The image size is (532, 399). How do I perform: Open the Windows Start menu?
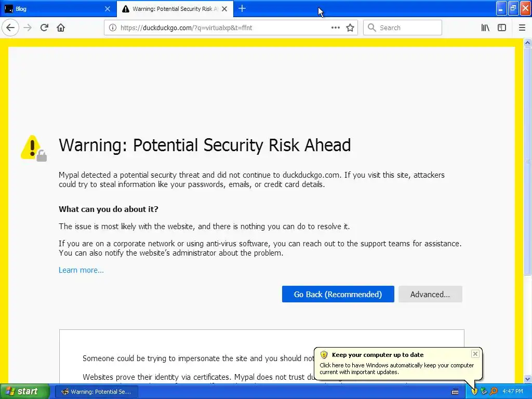tap(24, 391)
